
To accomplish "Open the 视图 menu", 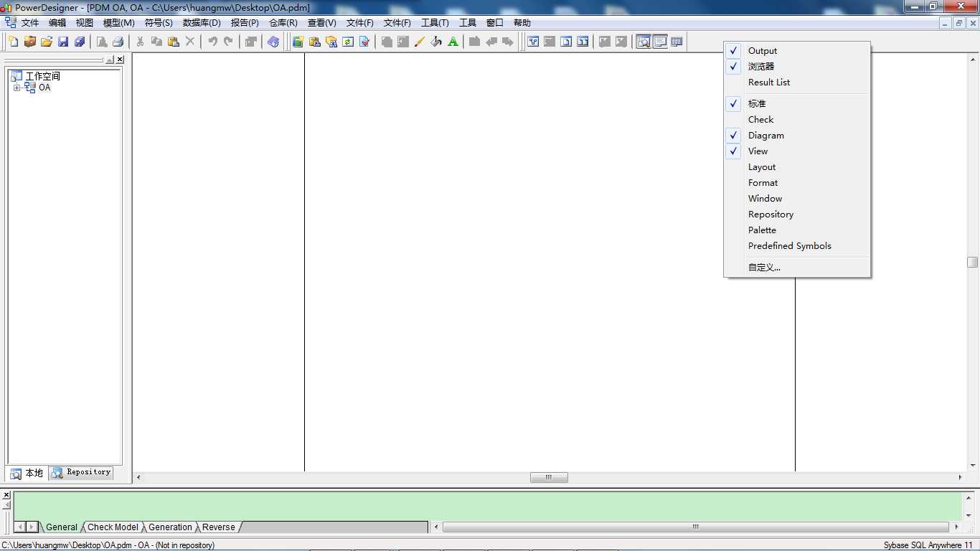I will click(x=85, y=23).
